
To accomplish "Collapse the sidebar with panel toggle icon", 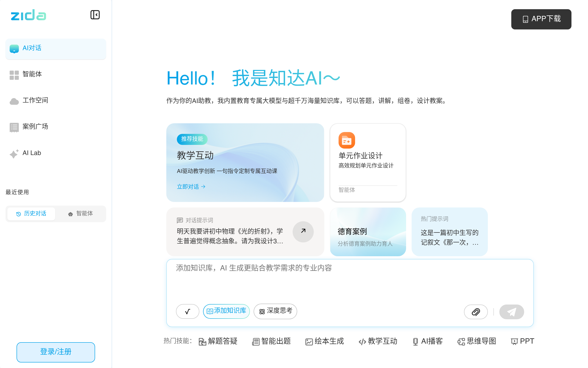I will [95, 15].
